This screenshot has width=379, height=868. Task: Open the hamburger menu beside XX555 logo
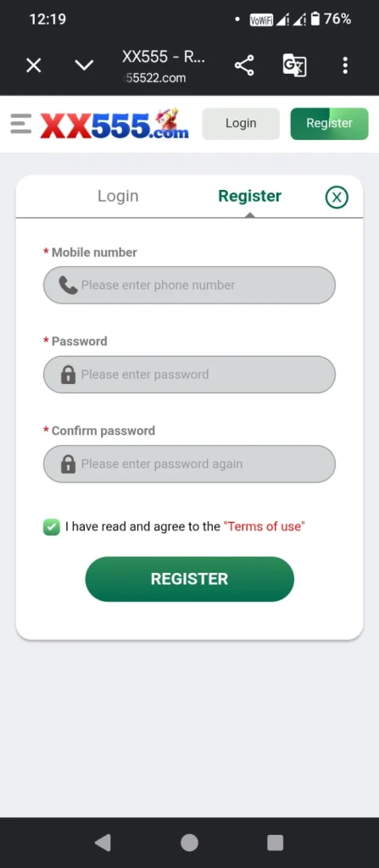click(x=21, y=124)
